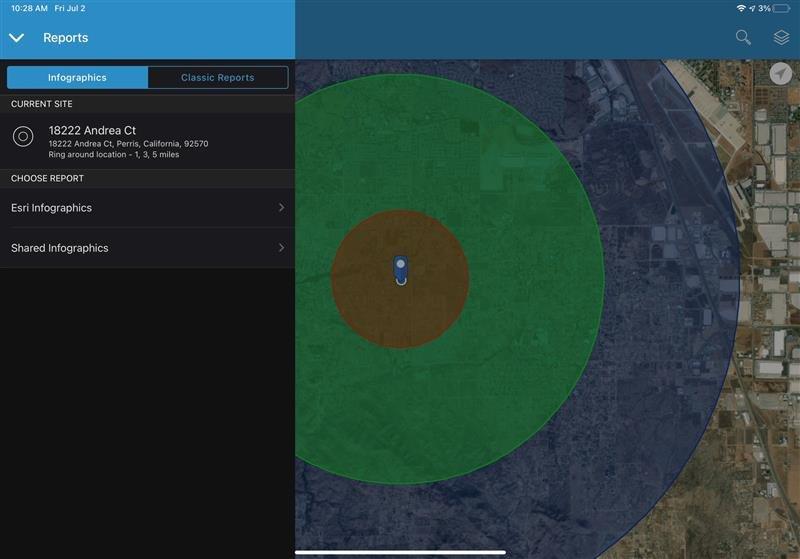Select the 18222 Andrea Ct site title
800x559 pixels.
pyautogui.click(x=92, y=131)
